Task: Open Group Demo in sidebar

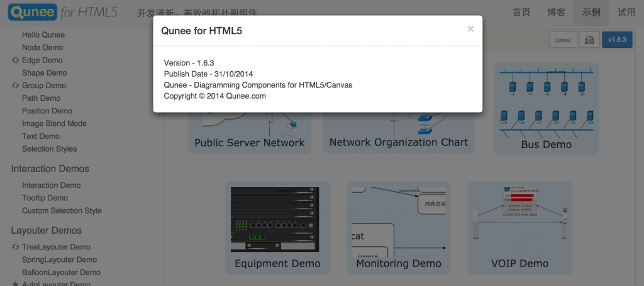Action: [44, 86]
